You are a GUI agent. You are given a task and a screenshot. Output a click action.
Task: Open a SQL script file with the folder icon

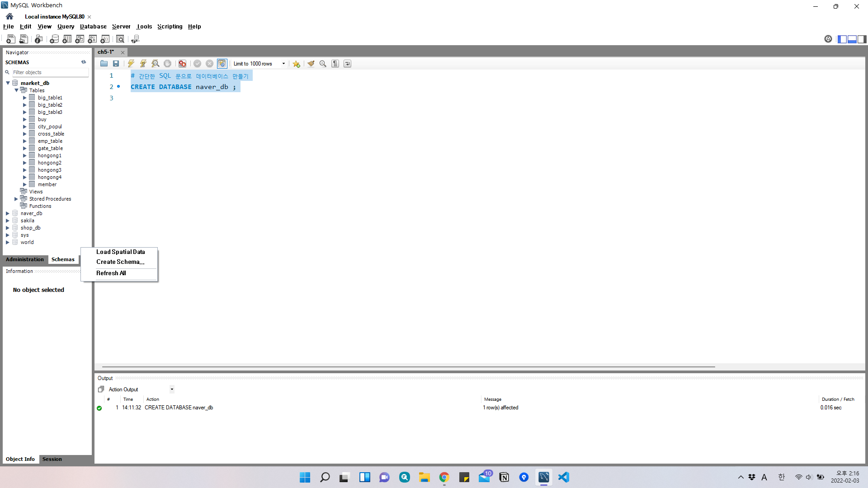click(104, 64)
